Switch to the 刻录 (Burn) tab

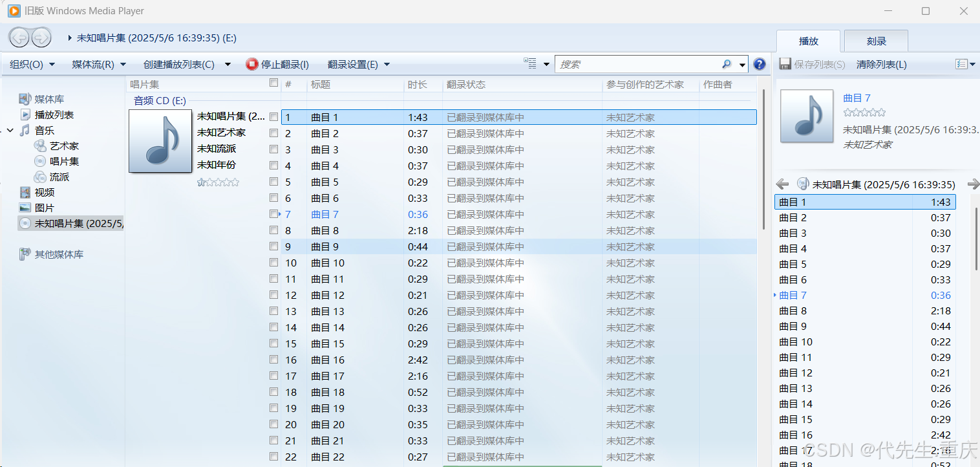[876, 40]
